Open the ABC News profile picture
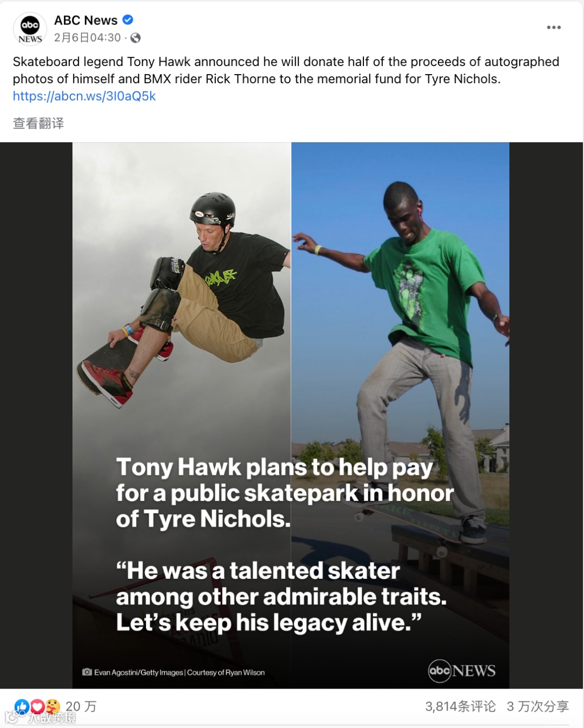584x728 pixels. 30,29
